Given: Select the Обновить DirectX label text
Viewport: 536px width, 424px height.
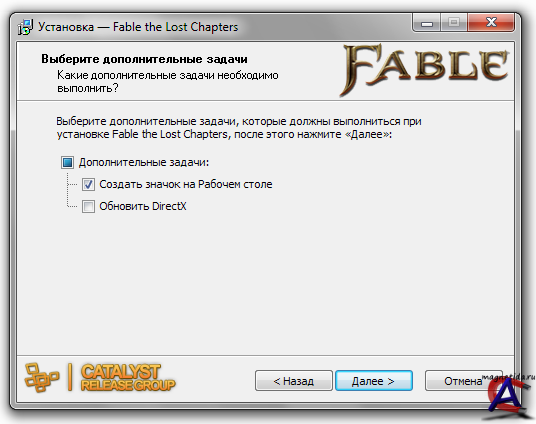Looking at the screenshot, I should (143, 206).
